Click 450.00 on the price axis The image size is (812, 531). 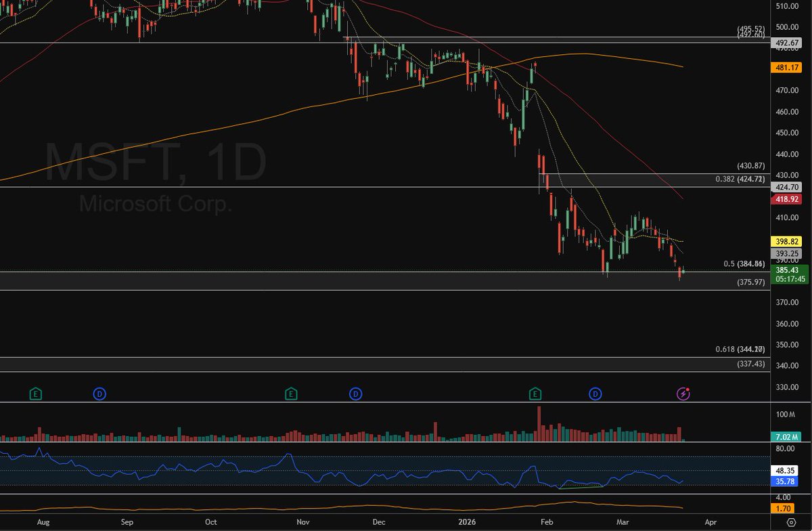(788, 133)
